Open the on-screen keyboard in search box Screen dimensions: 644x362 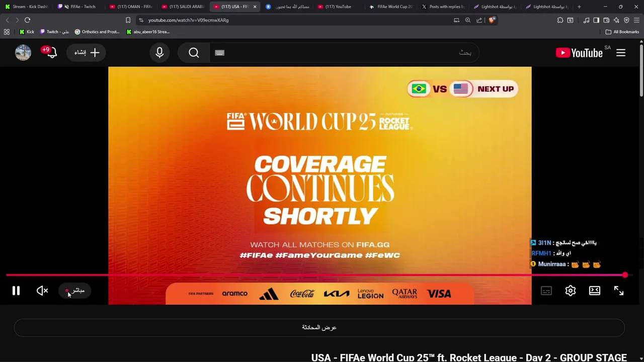pyautogui.click(x=219, y=53)
